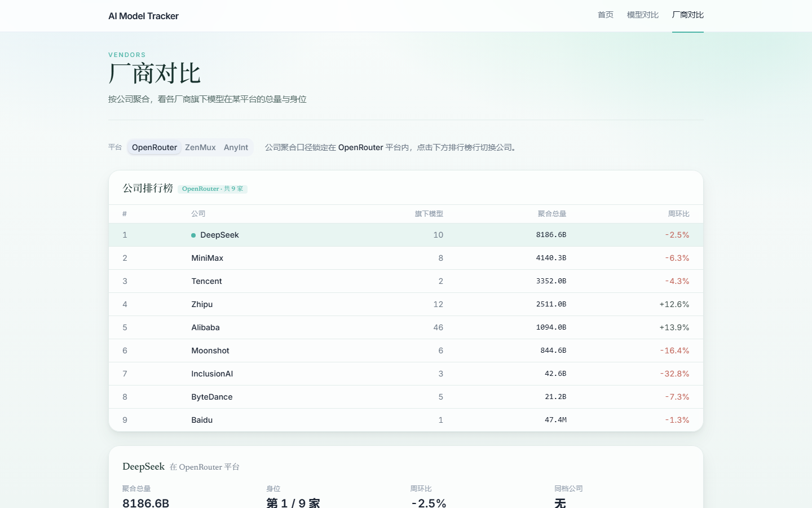812x508 pixels.
Task: Select the Baidu company row
Action: click(x=406, y=420)
